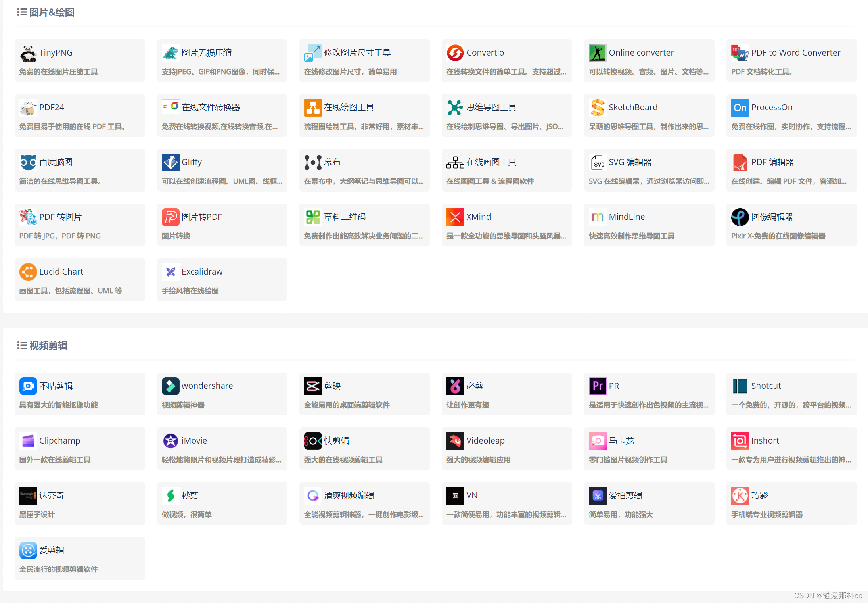Open the 在线画图工具 link
The height and width of the screenshot is (603, 868).
(491, 162)
